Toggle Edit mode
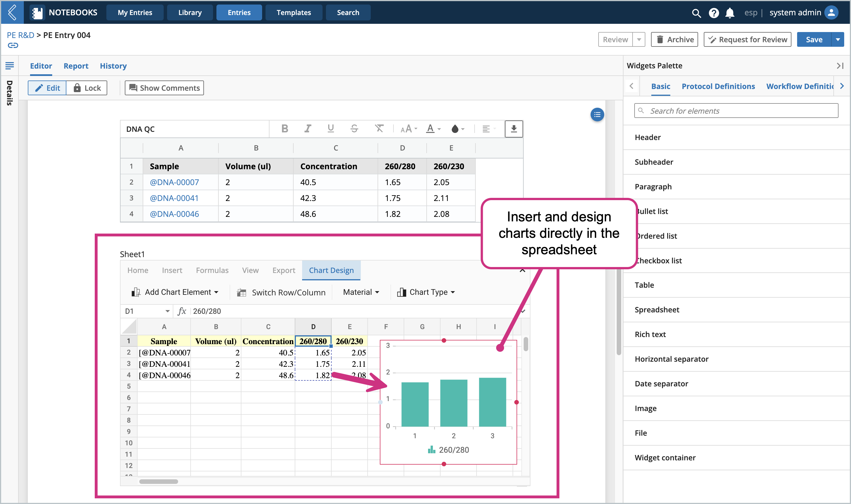Image resolution: width=851 pixels, height=504 pixels. (47, 88)
